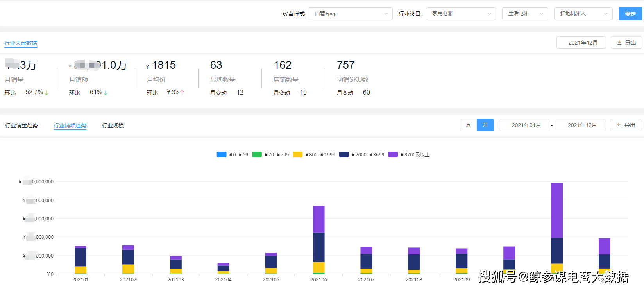
Task: Open the start date field 2021年01月
Action: point(525,125)
